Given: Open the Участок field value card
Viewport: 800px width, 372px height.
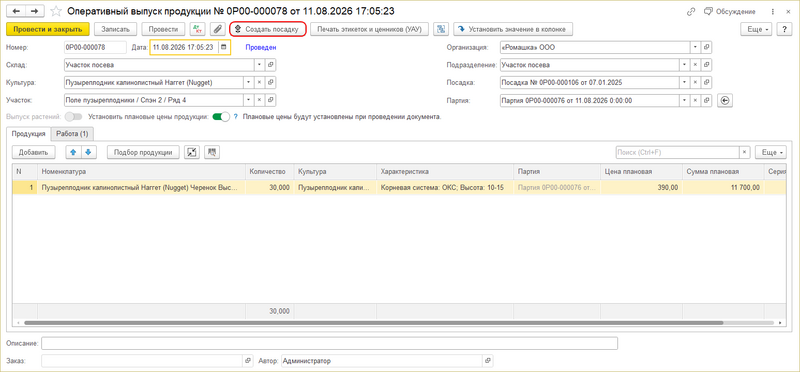Looking at the screenshot, I should click(x=271, y=100).
